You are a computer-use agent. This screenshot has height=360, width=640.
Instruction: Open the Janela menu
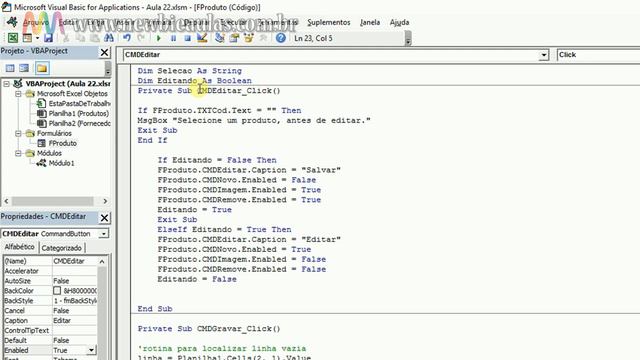point(370,22)
